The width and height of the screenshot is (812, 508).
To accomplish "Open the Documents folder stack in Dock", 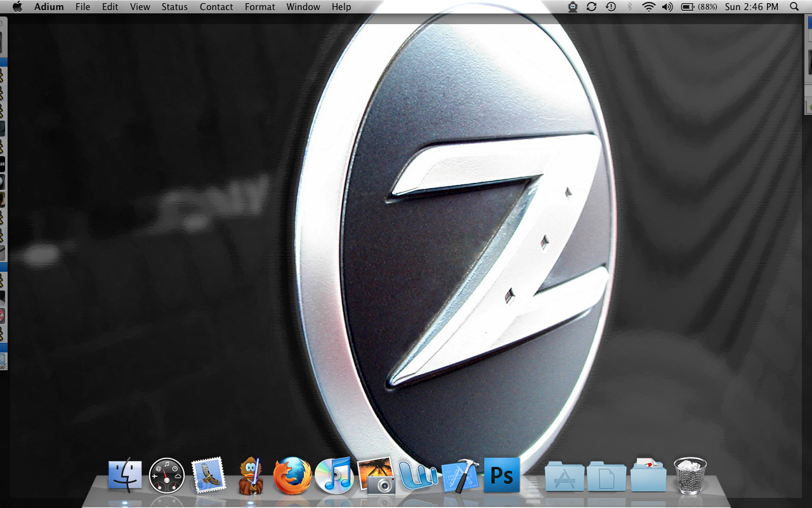I will pos(606,476).
